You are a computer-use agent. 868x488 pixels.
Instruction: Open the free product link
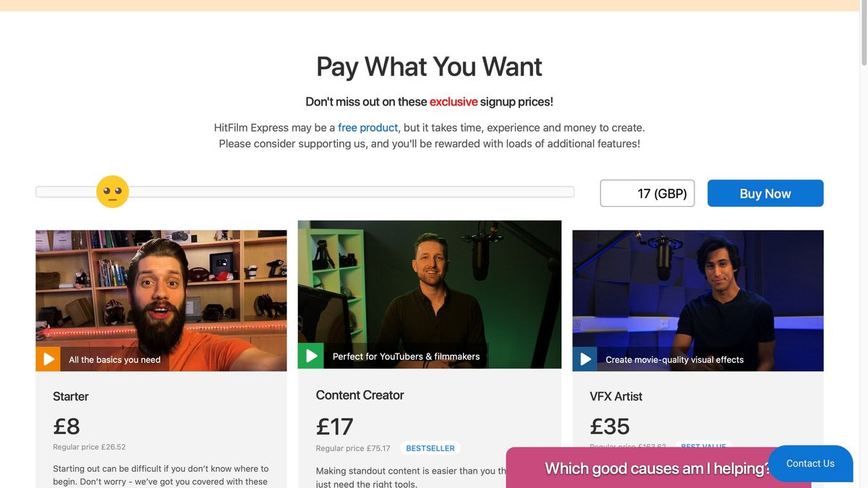[x=368, y=127]
